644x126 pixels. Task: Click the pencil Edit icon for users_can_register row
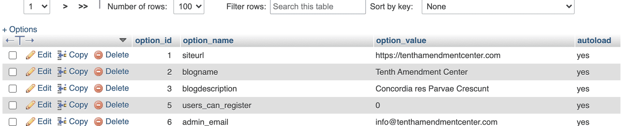pos(30,105)
